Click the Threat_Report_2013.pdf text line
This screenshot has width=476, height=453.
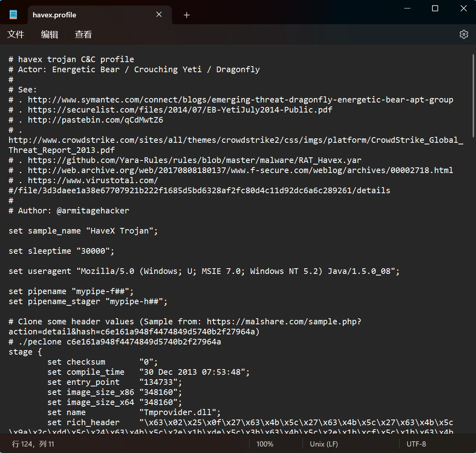[62, 150]
